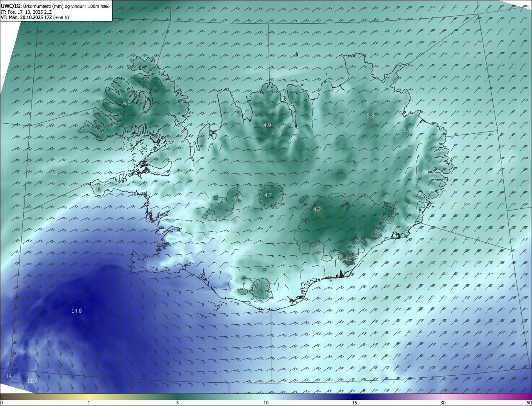532x406 pixels.
Task: Click the color scale tick labeled 50
Action: pos(529,403)
